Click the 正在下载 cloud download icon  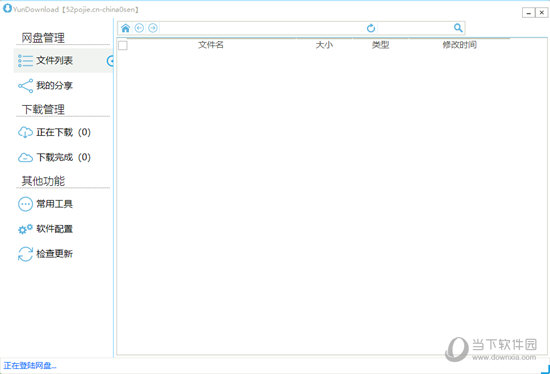(25, 132)
